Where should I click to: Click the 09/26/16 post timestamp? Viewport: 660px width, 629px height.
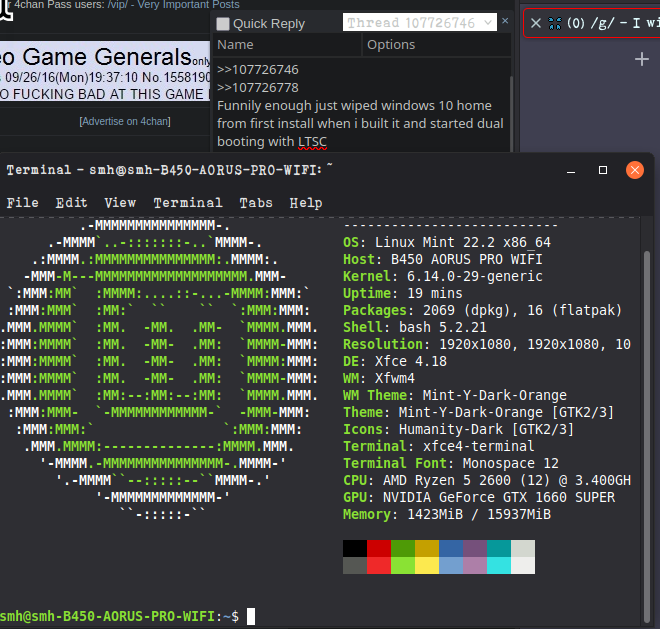point(72,77)
